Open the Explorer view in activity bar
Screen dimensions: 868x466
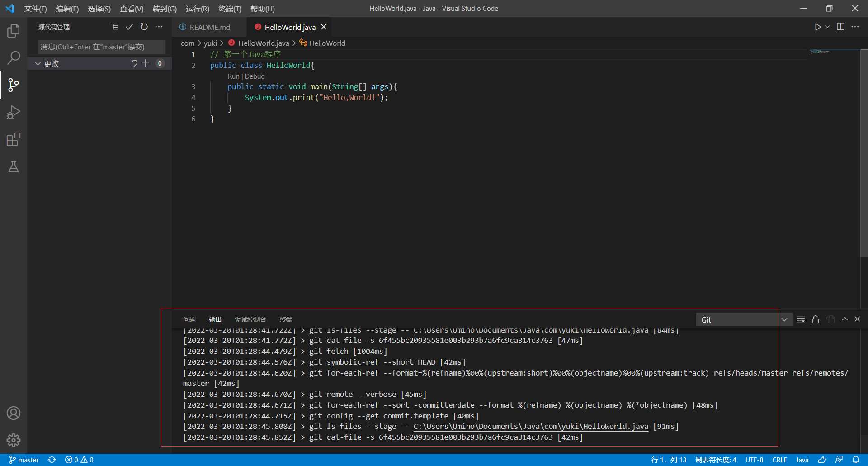(14, 31)
